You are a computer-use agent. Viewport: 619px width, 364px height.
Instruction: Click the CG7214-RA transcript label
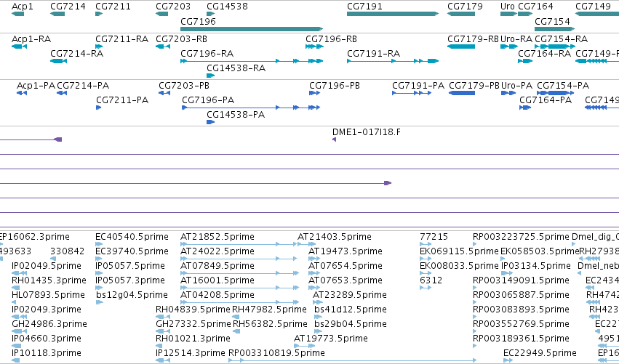tap(77, 54)
